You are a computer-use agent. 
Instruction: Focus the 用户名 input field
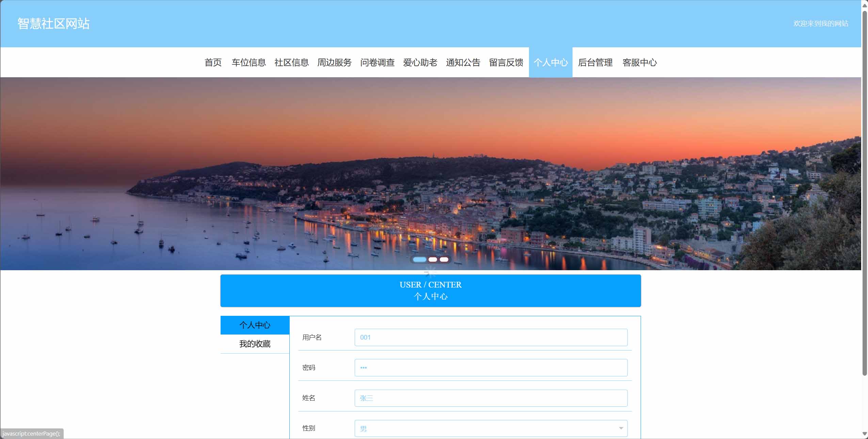click(x=491, y=337)
